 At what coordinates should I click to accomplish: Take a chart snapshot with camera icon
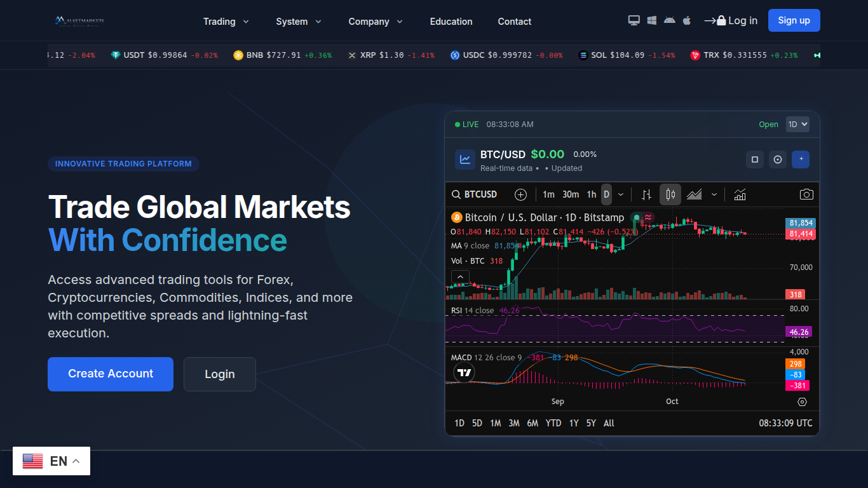pos(806,194)
